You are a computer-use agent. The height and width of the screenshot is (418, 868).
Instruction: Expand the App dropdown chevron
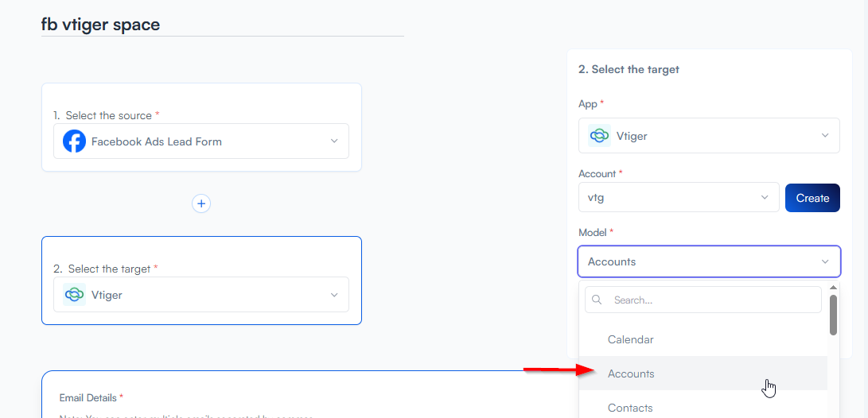pyautogui.click(x=825, y=136)
